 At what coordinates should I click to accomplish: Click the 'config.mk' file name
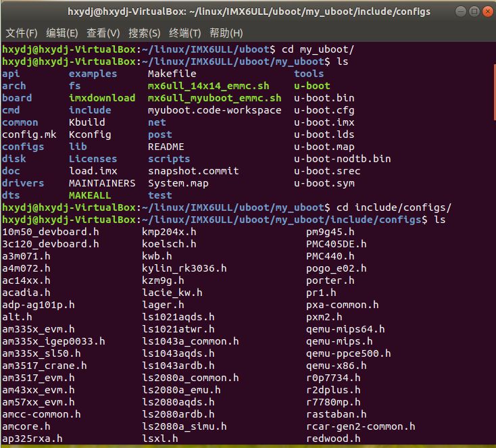tap(30, 134)
